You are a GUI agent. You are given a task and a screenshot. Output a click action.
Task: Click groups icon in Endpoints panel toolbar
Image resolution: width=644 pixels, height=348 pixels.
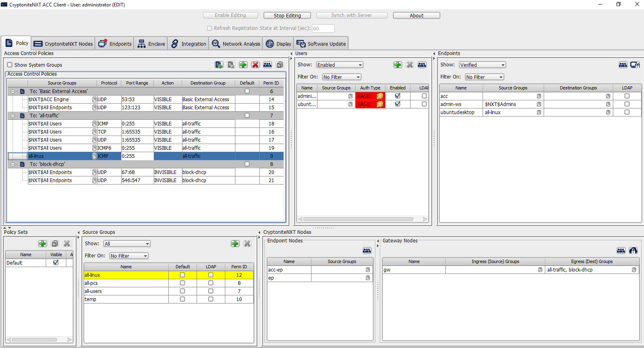(x=623, y=65)
